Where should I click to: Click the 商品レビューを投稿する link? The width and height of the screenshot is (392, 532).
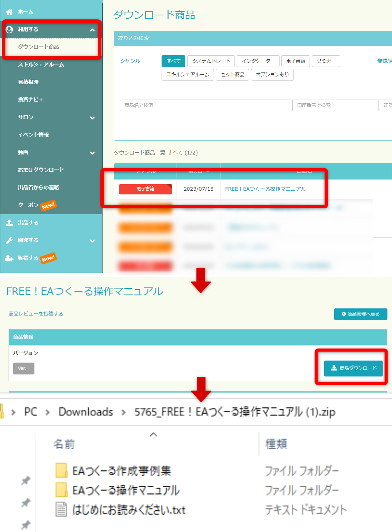click(x=36, y=314)
